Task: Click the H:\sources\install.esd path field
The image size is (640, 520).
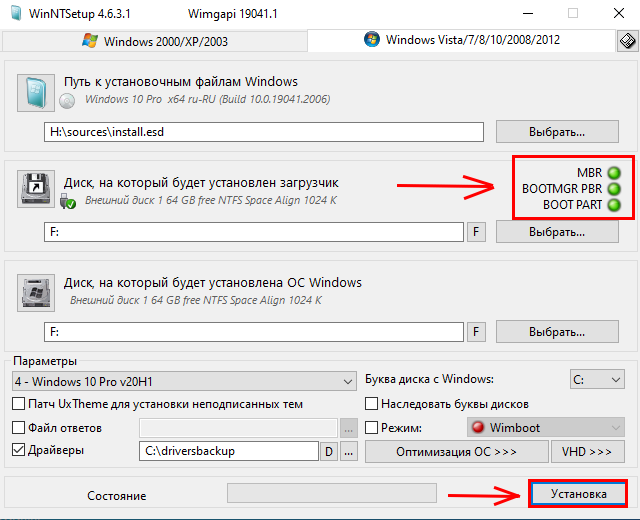Action: tap(264, 132)
